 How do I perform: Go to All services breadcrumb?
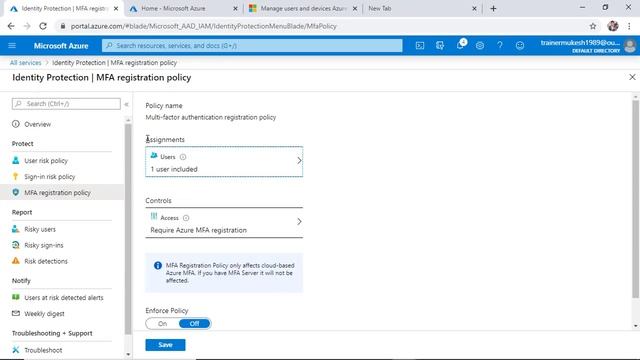coord(26,63)
